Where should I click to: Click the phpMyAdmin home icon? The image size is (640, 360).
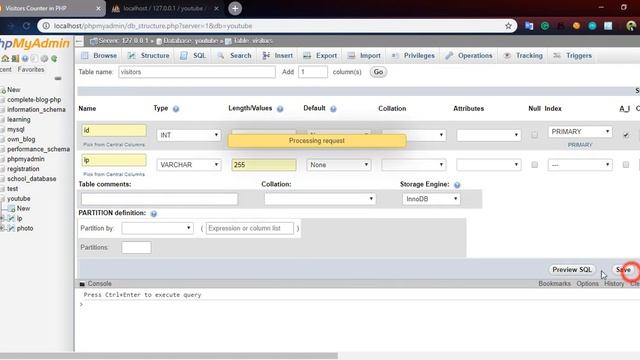pyautogui.click(x=5, y=59)
